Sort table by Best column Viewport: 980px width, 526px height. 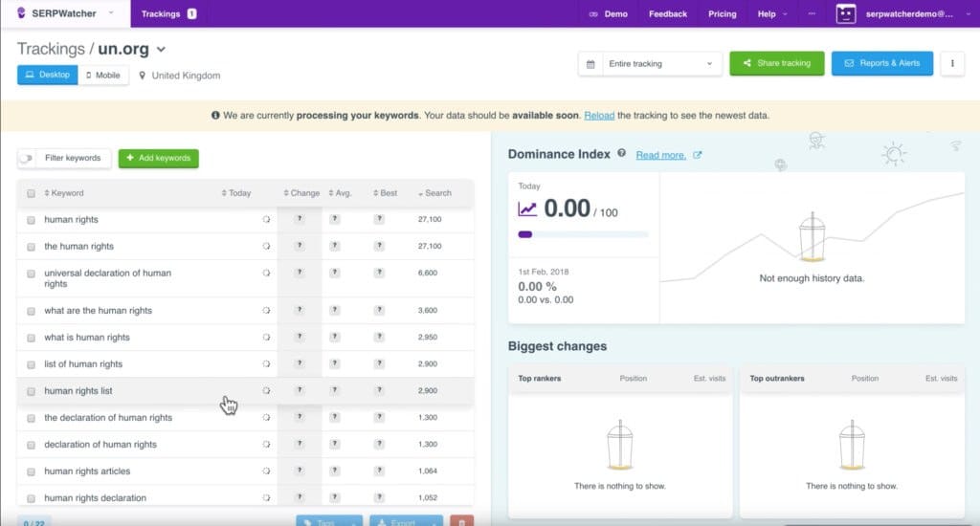point(385,193)
